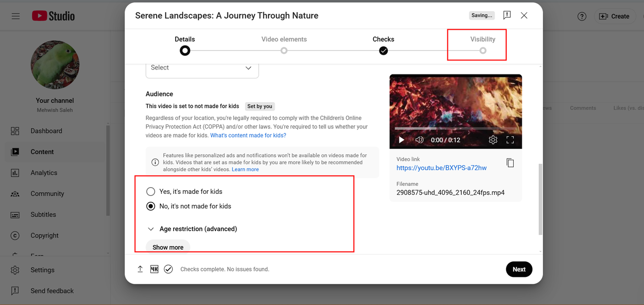This screenshot has height=305, width=644.
Task: Go to the Checks step
Action: (383, 45)
